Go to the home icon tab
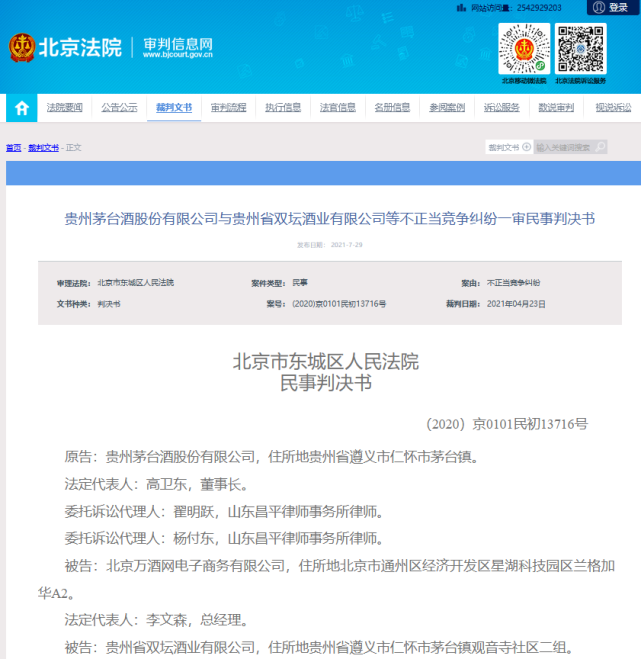The width and height of the screenshot is (641, 659). click(x=21, y=108)
